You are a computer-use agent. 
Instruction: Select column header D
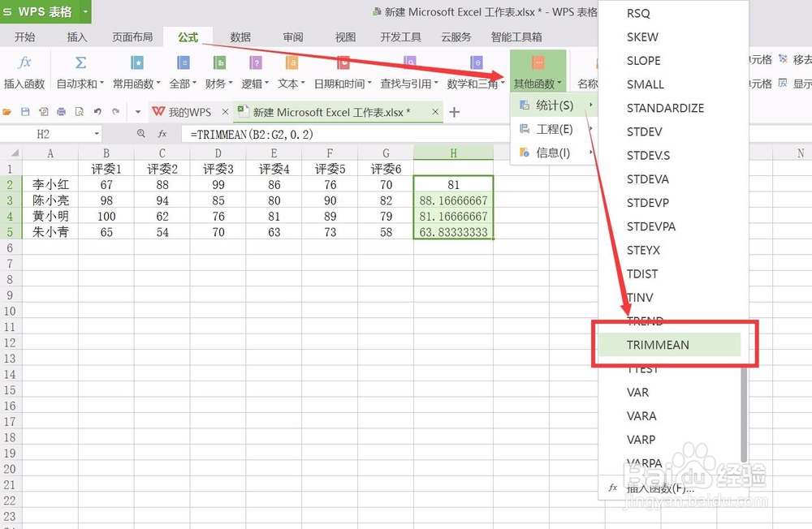218,153
